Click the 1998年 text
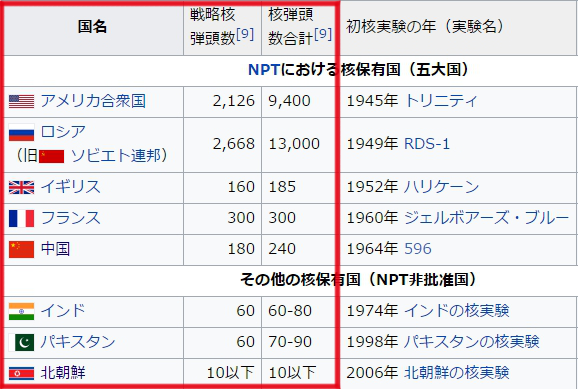The height and width of the screenshot is (389, 578). (x=372, y=341)
